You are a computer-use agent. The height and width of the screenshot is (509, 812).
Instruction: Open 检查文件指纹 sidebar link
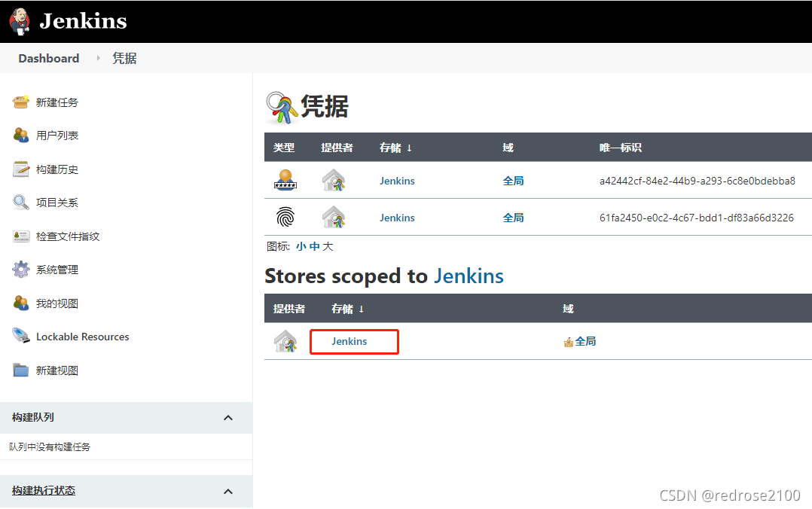[x=68, y=236]
